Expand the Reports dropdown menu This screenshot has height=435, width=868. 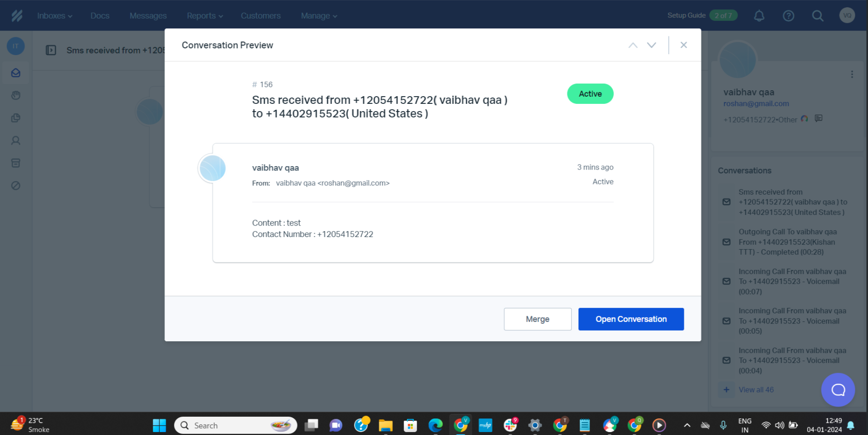click(x=205, y=16)
